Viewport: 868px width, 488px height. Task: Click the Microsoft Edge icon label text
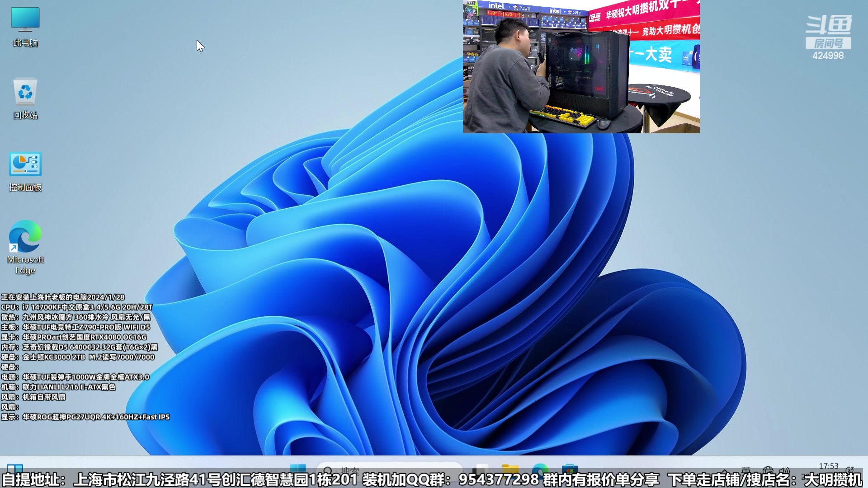[x=25, y=265]
